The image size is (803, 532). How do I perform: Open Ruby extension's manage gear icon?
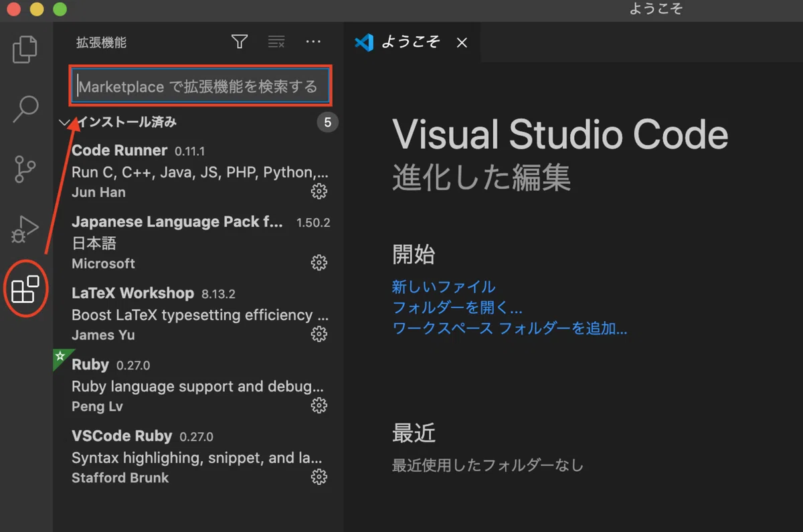tap(319, 406)
